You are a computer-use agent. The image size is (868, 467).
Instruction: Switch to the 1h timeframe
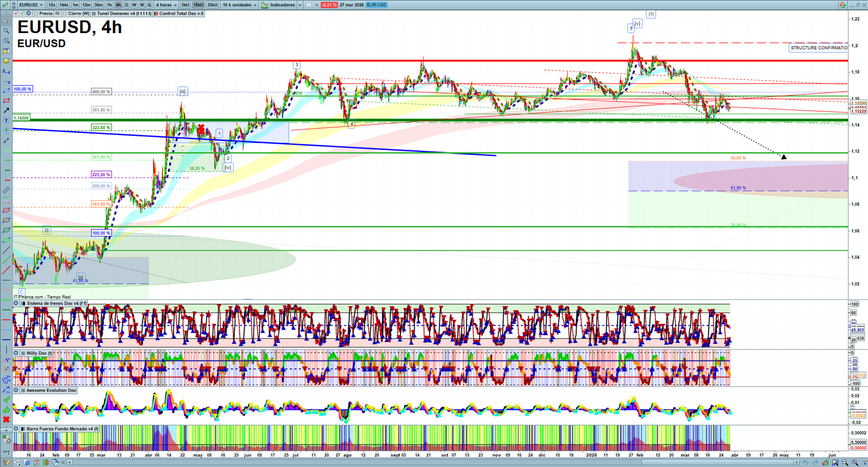[x=110, y=5]
